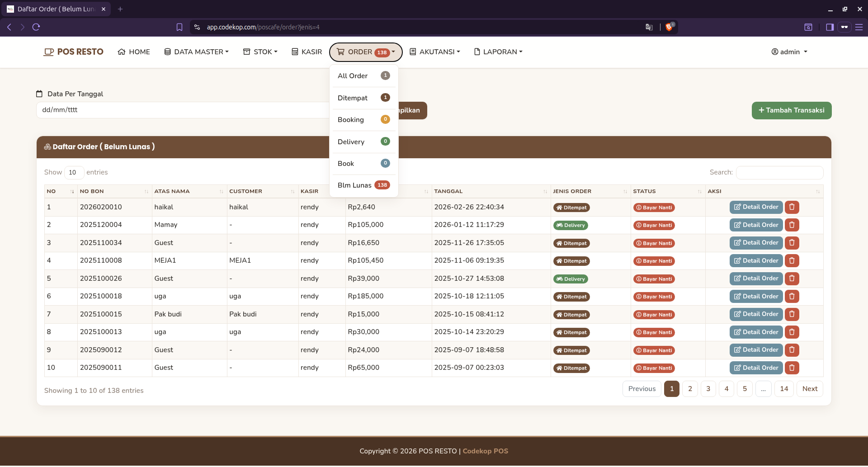
Task: Open Detail Order for 2025090012
Action: [756, 350]
